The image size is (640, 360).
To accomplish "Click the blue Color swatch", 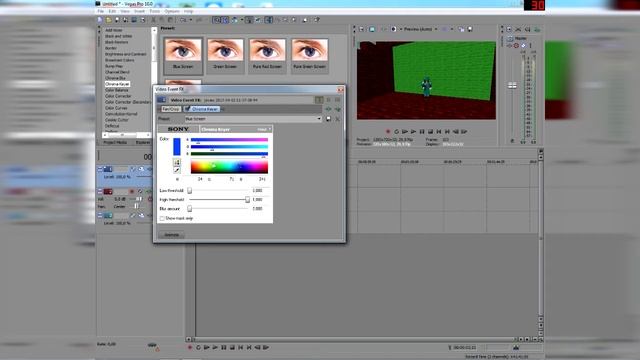I will (177, 147).
